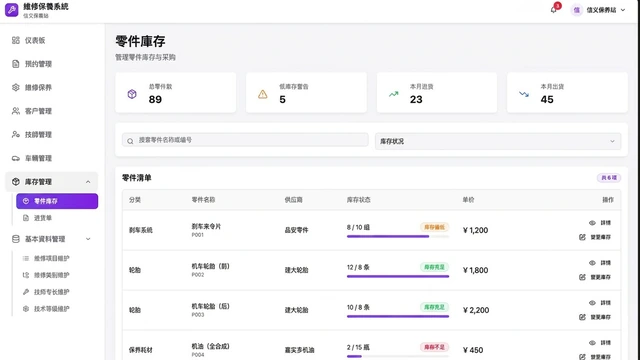This screenshot has height=360, width=640.
Task: Click the 基本资料管理 database icon
Action: pyautogui.click(x=16, y=239)
